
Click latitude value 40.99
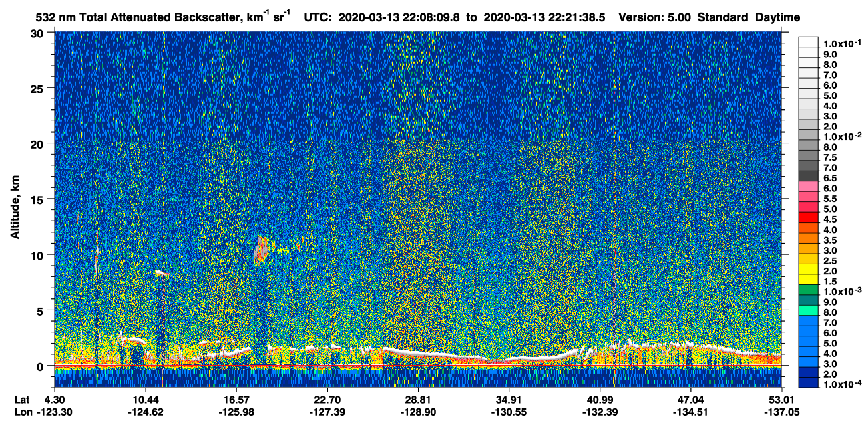pos(600,400)
